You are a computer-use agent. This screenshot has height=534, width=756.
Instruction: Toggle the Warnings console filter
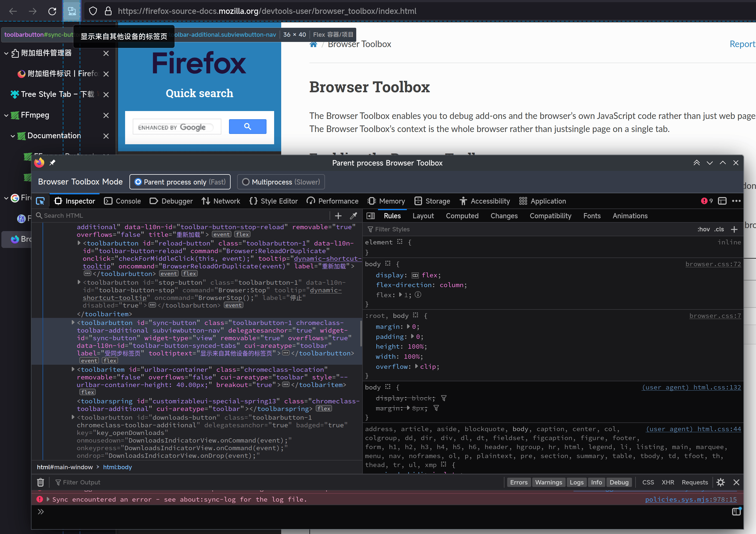click(549, 482)
